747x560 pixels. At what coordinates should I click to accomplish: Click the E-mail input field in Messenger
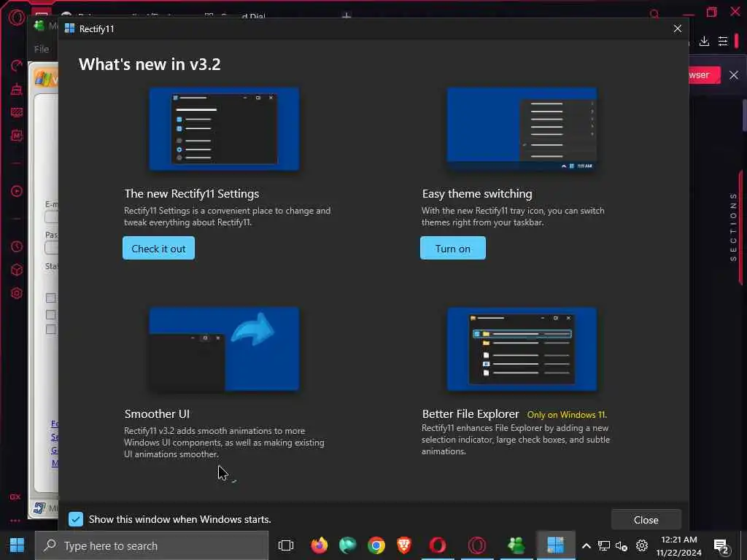[52, 217]
